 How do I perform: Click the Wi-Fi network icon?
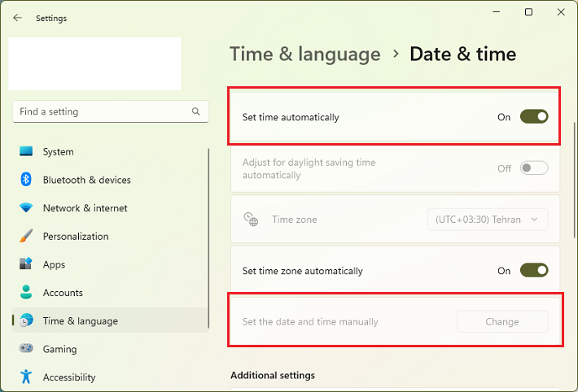(26, 207)
